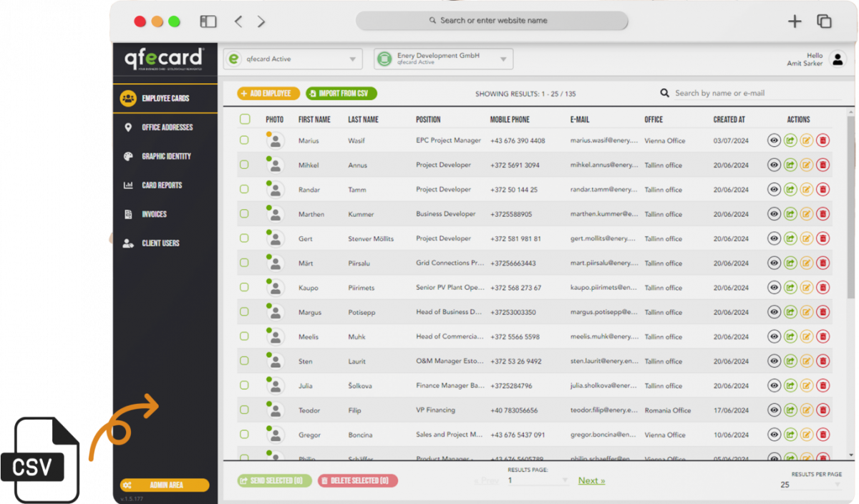This screenshot has width=859, height=504.
Task: Go to Next results page
Action: (x=591, y=480)
